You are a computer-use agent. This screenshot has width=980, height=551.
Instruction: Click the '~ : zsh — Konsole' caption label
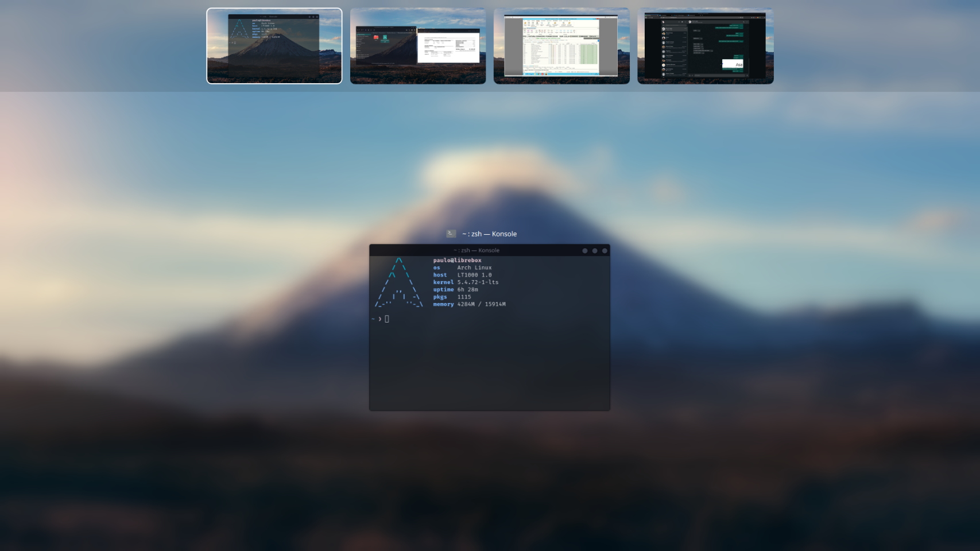coord(489,234)
